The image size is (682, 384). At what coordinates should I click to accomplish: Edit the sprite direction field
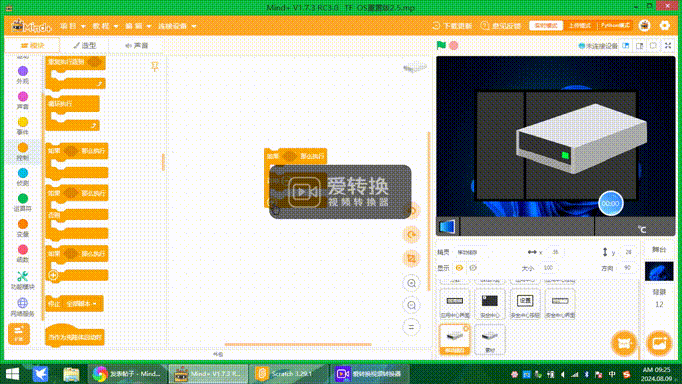[627, 268]
